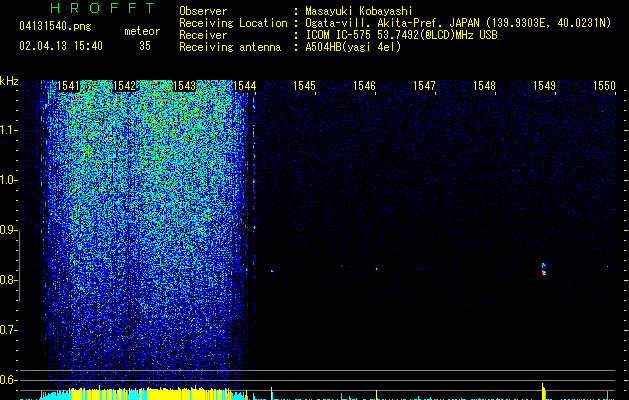This screenshot has width=629, height=400.
Task: Select the Ogata-vill. Akita-Pref. JAPAN location text
Action: [x=458, y=23]
